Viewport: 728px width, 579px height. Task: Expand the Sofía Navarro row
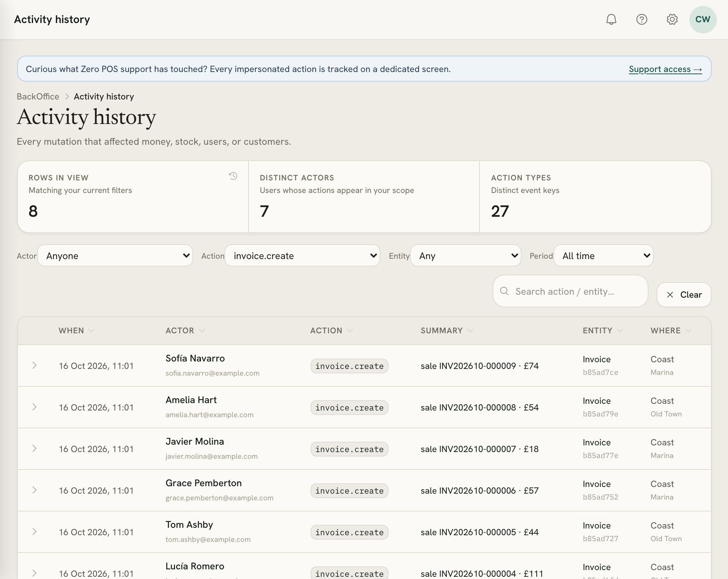coord(34,365)
